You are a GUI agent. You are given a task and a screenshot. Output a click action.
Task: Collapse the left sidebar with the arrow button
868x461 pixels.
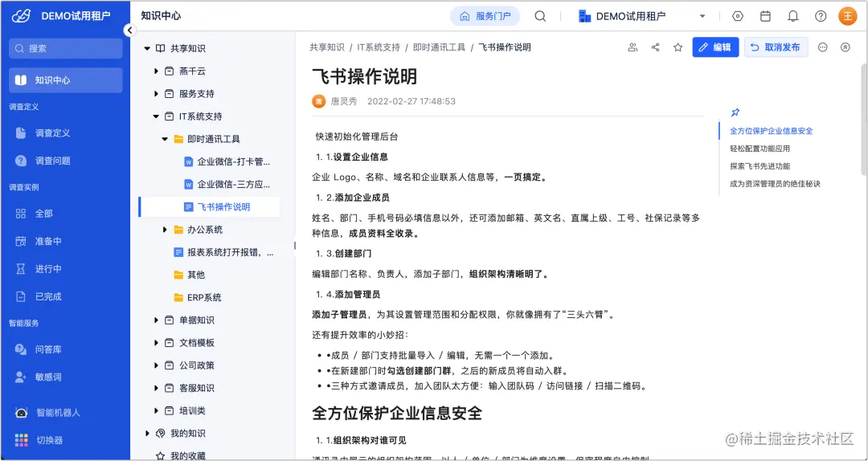[x=129, y=31]
